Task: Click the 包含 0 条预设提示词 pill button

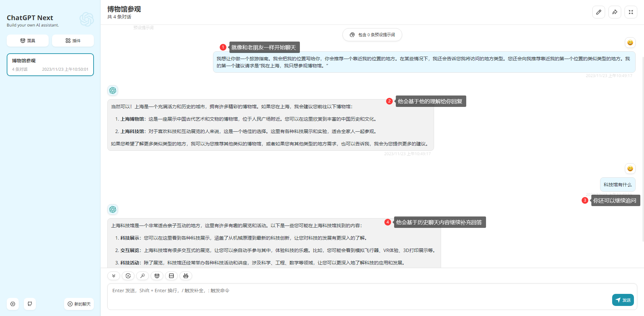Action: [372, 35]
